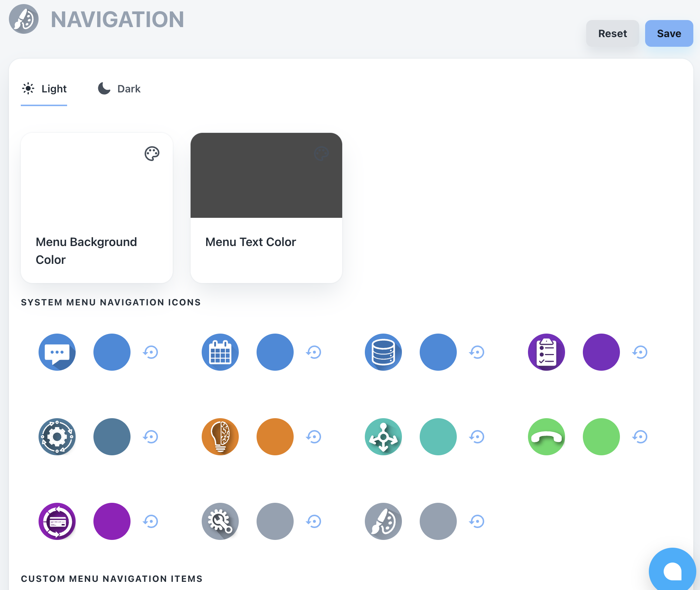Click the Navigation palette header icon
The image size is (700, 590).
24,19
